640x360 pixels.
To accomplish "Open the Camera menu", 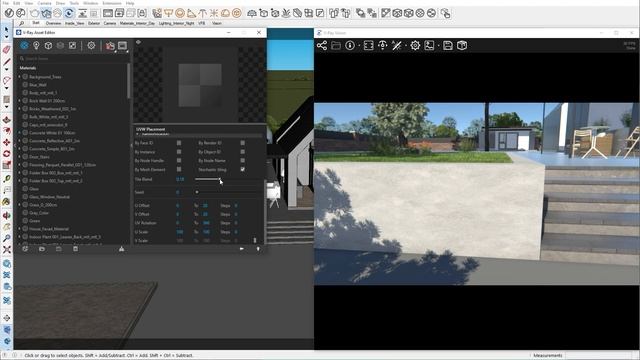I will [44, 3].
